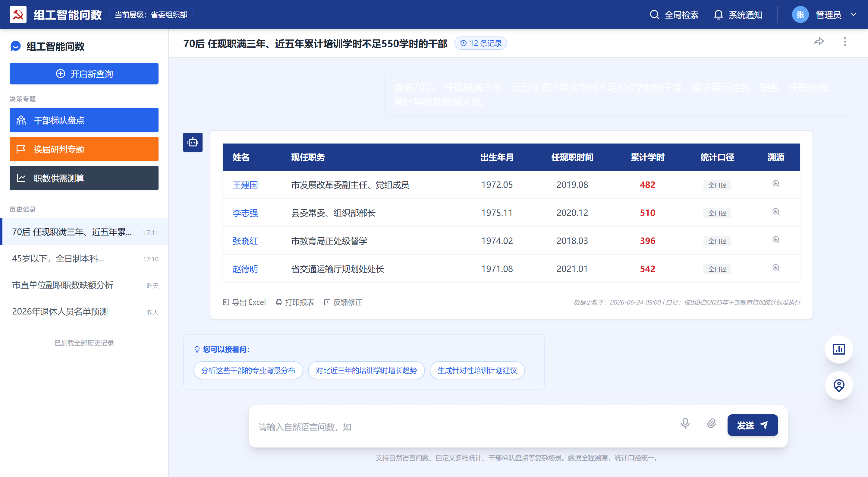Click 打印报表 to print report
868x477 pixels.
pyautogui.click(x=295, y=302)
